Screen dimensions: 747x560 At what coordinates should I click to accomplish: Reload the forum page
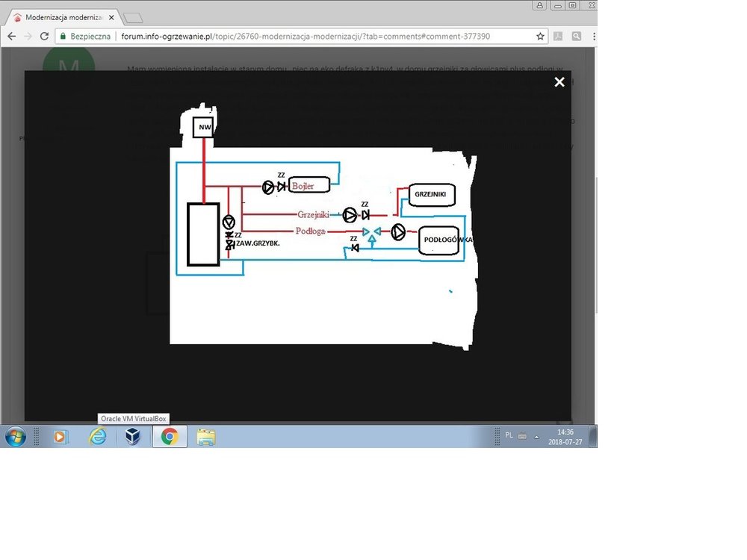click(44, 36)
